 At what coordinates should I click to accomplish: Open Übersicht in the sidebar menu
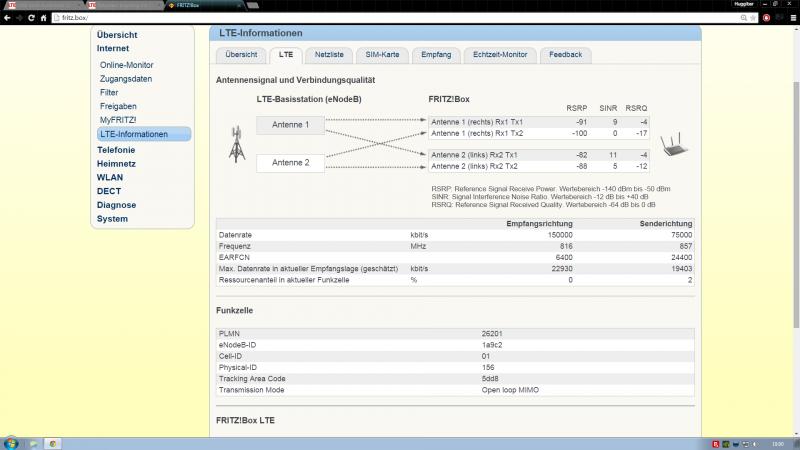coord(117,35)
